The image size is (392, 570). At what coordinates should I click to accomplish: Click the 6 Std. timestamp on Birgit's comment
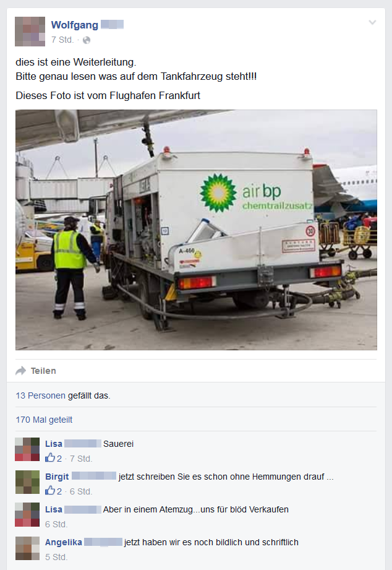click(x=81, y=491)
